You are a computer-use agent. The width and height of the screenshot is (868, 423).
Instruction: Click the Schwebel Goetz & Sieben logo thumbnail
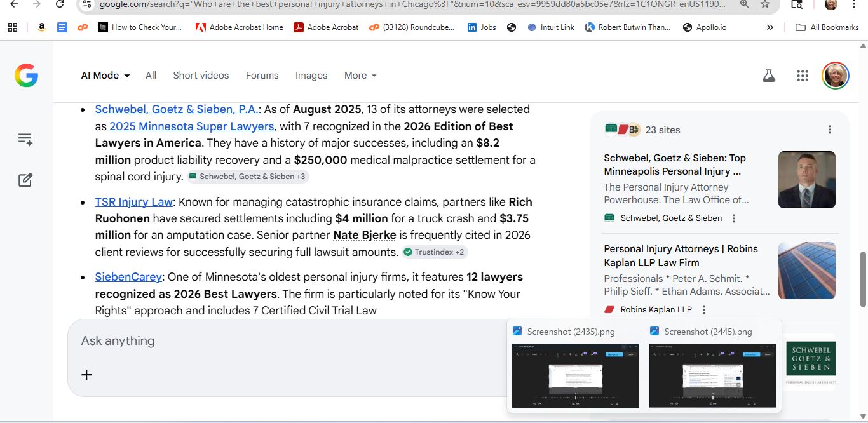(811, 362)
